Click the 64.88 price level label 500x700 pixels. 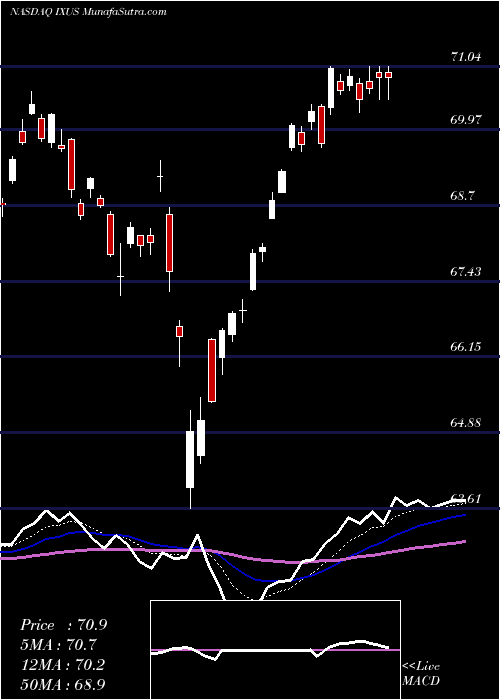(x=466, y=422)
